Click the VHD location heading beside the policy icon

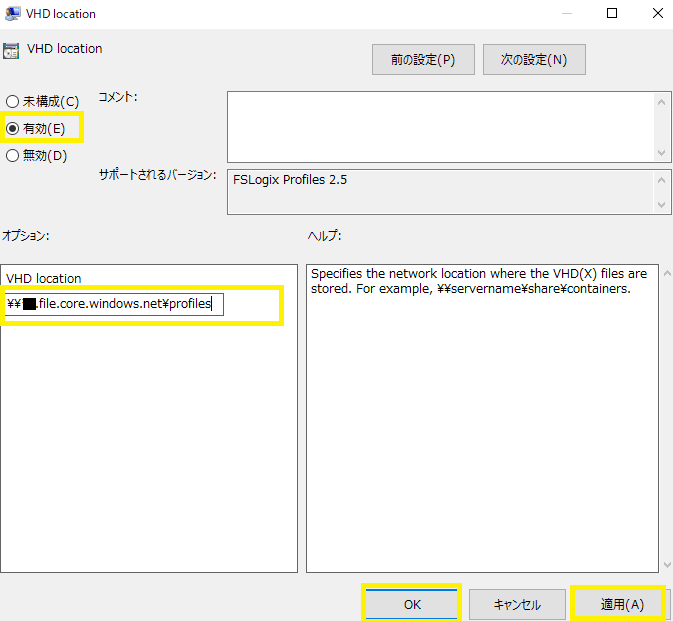pyautogui.click(x=64, y=48)
